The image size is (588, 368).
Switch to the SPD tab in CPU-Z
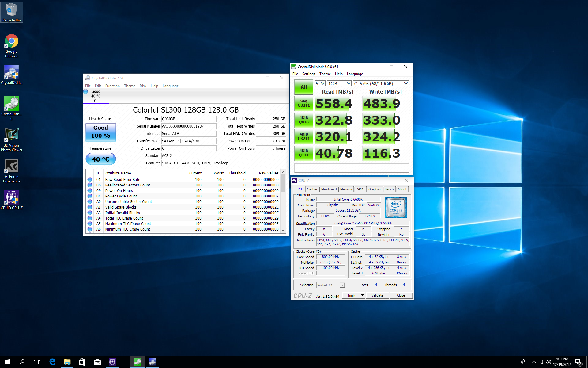click(x=360, y=189)
